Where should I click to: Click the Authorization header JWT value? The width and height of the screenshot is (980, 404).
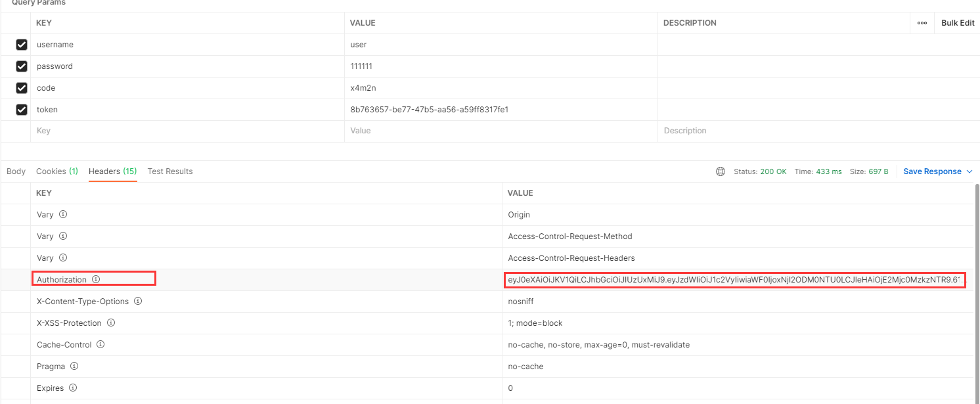(x=734, y=280)
